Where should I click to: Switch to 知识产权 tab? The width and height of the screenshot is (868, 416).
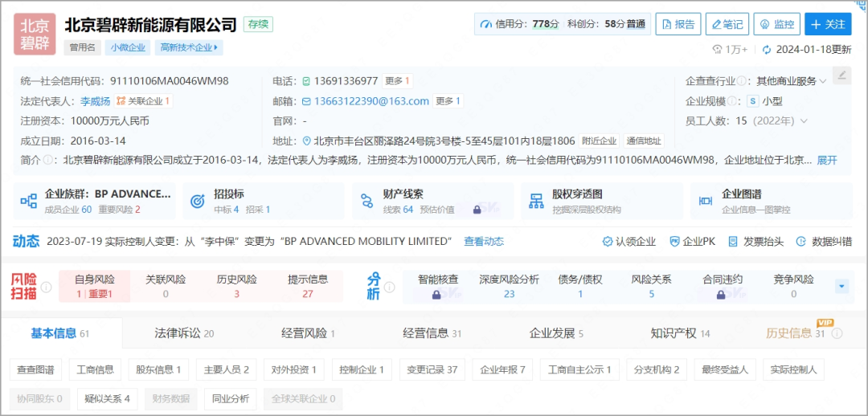point(681,333)
